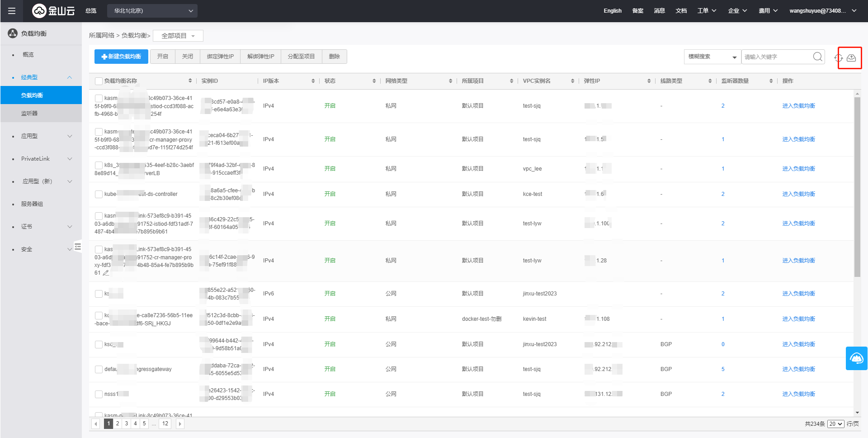Expand the 模糊搜索 search type dropdown
868x438 pixels.
pos(712,57)
